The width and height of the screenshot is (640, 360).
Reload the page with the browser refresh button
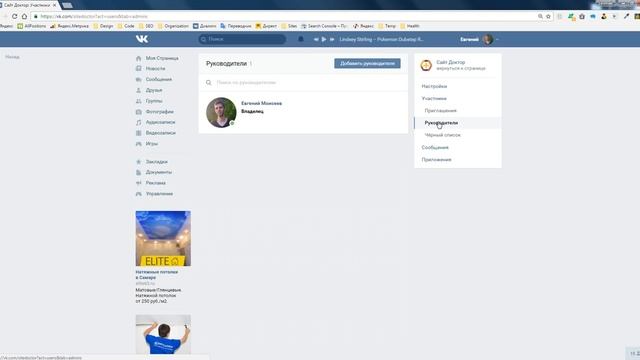tap(14, 16)
